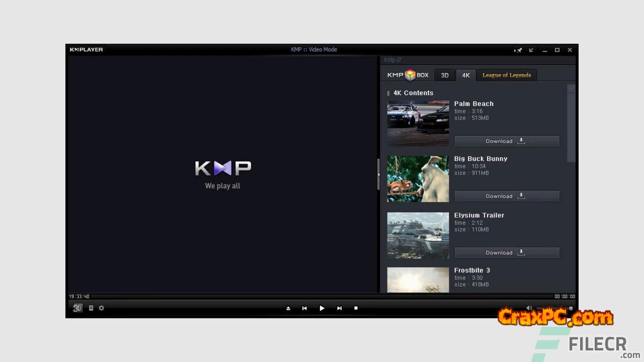Viewport: 644px width, 362px height.
Task: Click the http:// URL field
Action: pyautogui.click(x=477, y=60)
